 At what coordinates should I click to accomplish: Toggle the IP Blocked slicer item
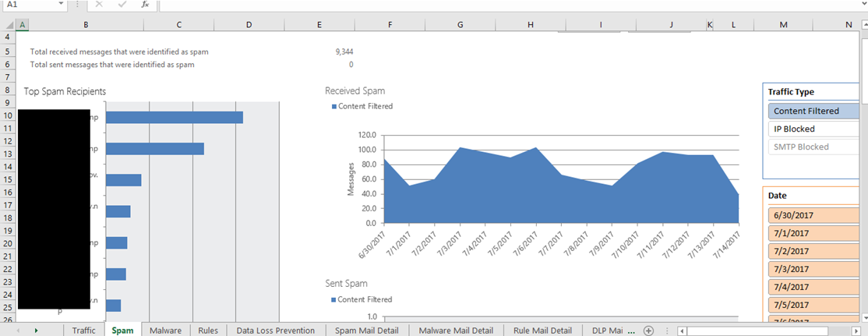click(813, 129)
